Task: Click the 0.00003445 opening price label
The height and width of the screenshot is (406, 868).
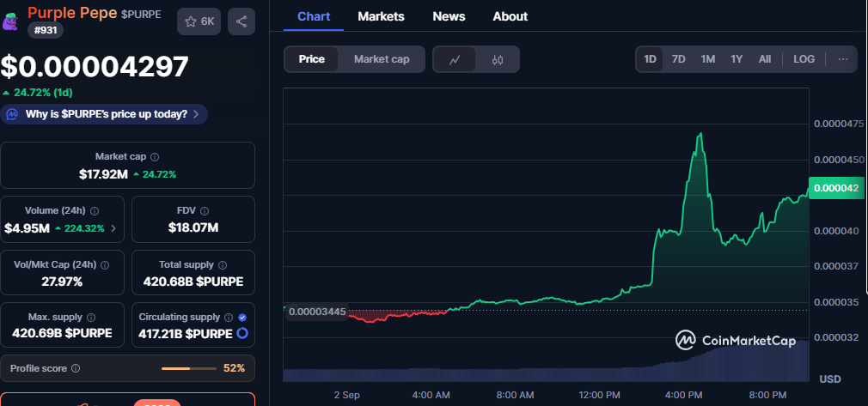Action: point(318,312)
